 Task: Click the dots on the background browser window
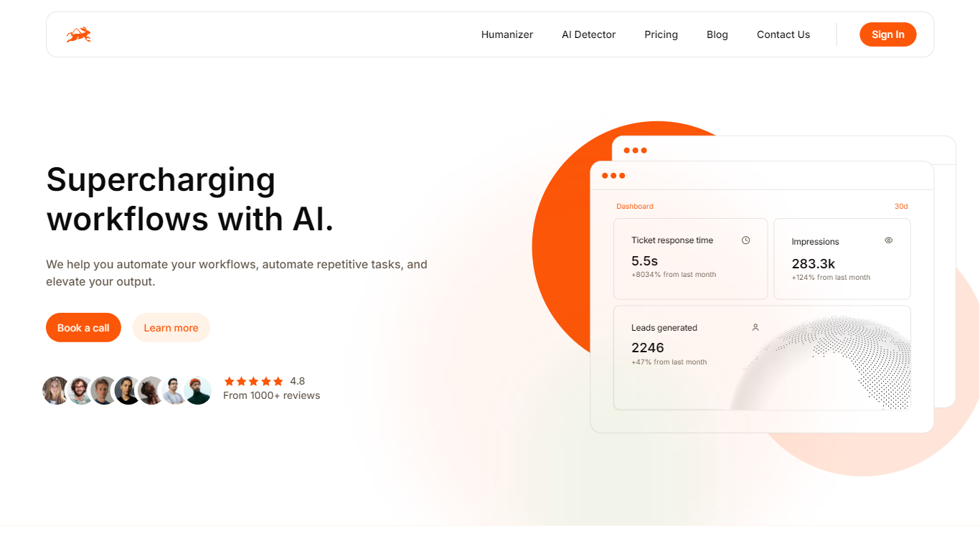(x=636, y=150)
